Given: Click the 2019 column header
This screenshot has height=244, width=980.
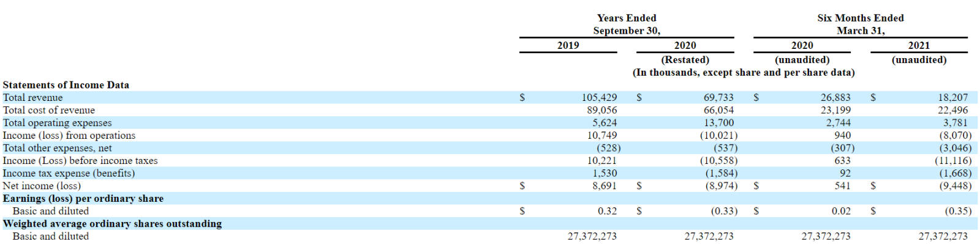Looking at the screenshot, I should [x=568, y=45].
